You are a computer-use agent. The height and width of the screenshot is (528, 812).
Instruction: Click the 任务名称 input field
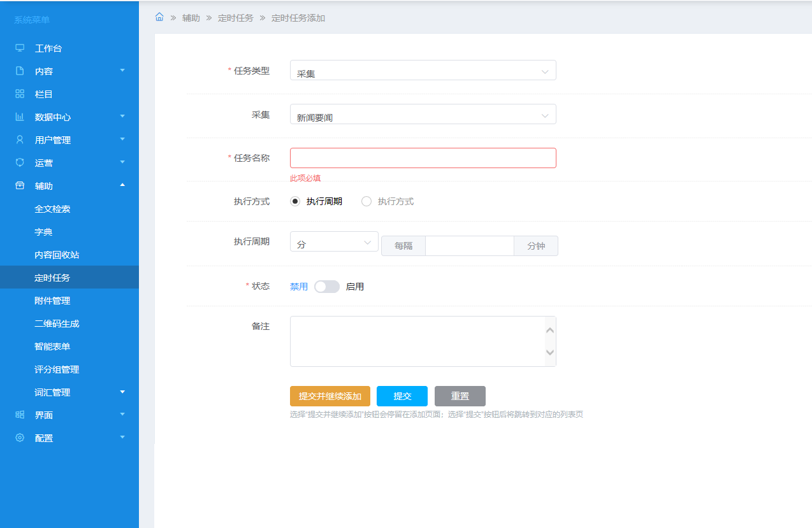[x=423, y=158]
